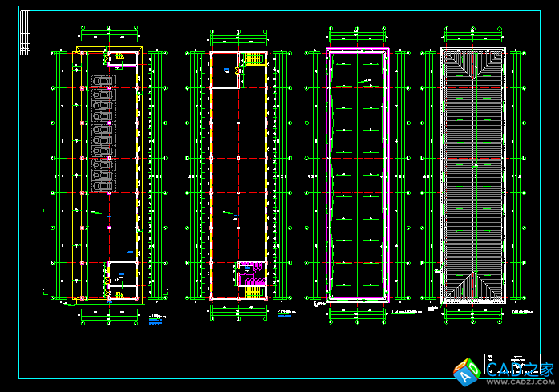Select the yellow staircase in second floor plan top

click(x=253, y=59)
